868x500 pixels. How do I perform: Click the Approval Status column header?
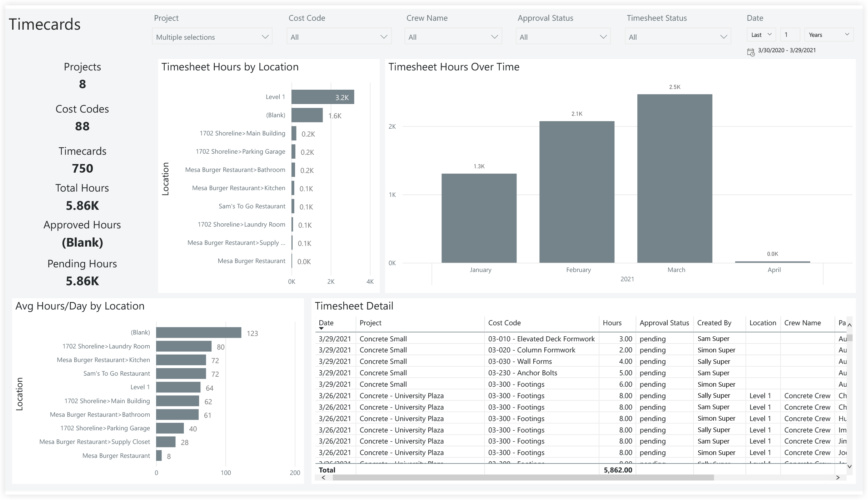[664, 323]
